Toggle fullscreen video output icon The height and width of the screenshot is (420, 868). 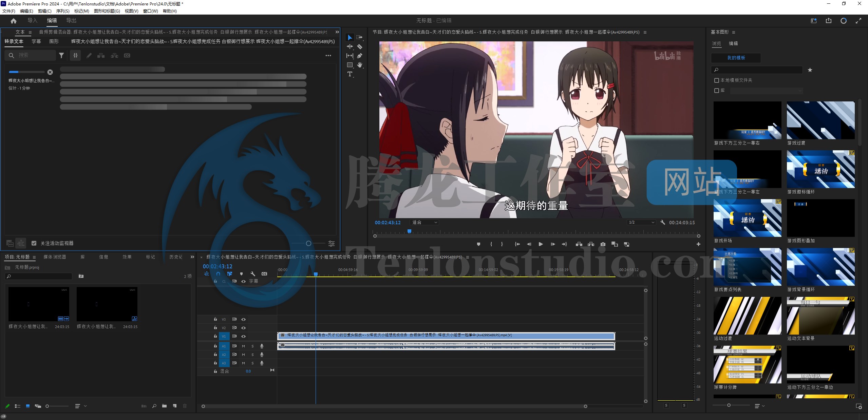click(x=858, y=21)
